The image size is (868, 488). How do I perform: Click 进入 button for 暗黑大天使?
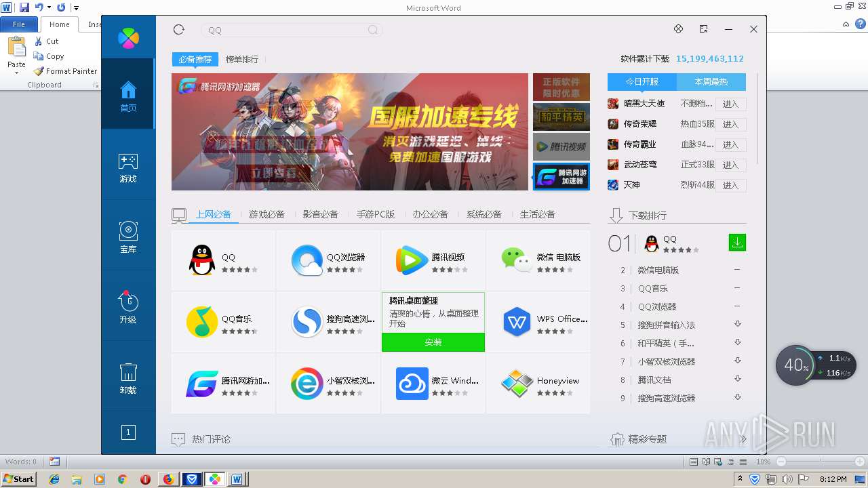731,104
